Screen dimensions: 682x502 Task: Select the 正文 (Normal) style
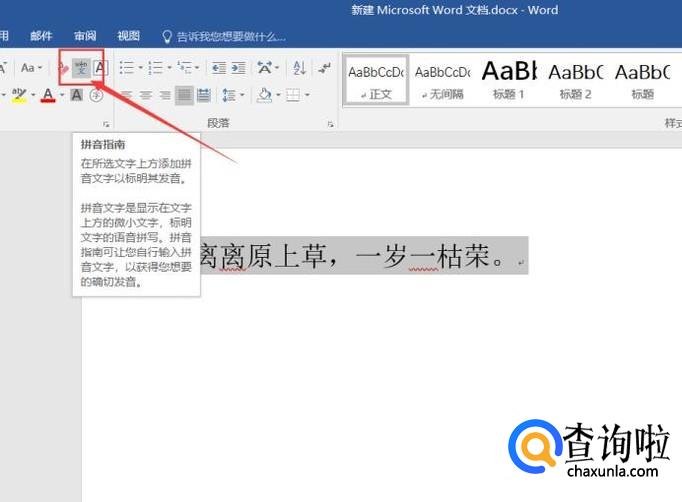pos(376,80)
